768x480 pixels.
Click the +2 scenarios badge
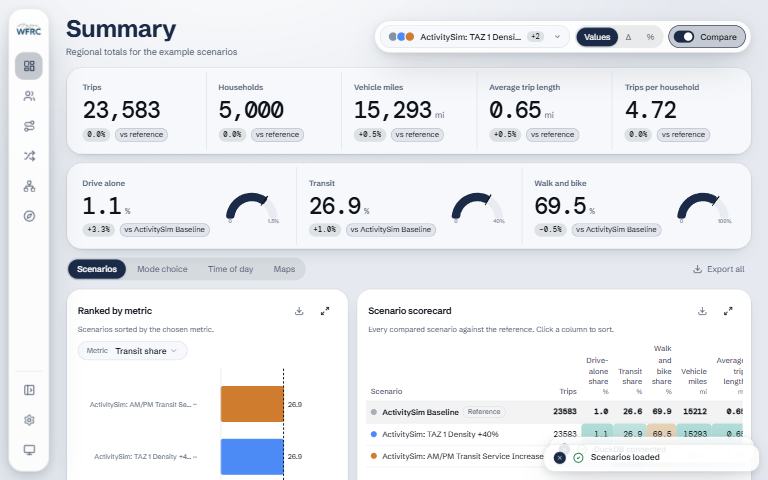(535, 36)
